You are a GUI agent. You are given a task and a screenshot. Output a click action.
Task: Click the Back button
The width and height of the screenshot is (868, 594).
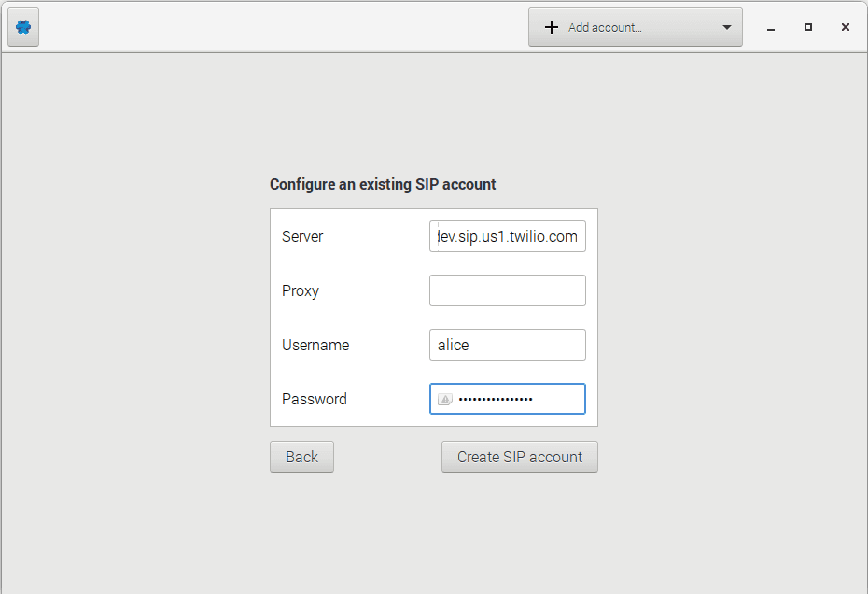pos(301,457)
